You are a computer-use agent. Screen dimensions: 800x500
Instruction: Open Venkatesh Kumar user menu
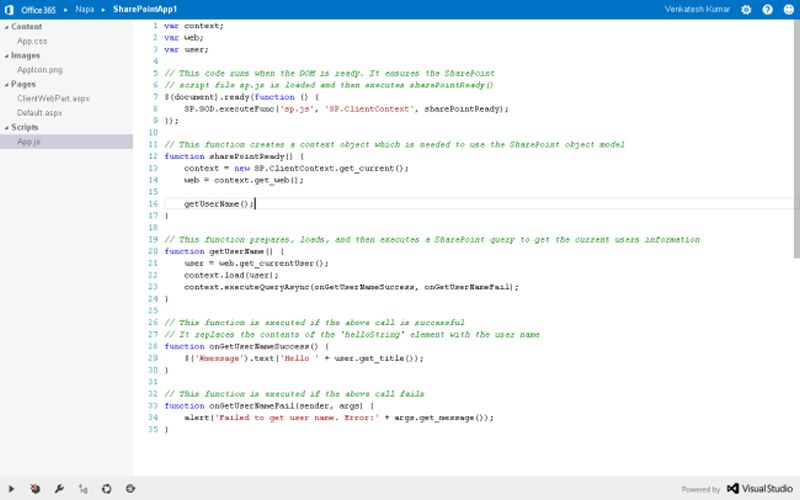697,9
